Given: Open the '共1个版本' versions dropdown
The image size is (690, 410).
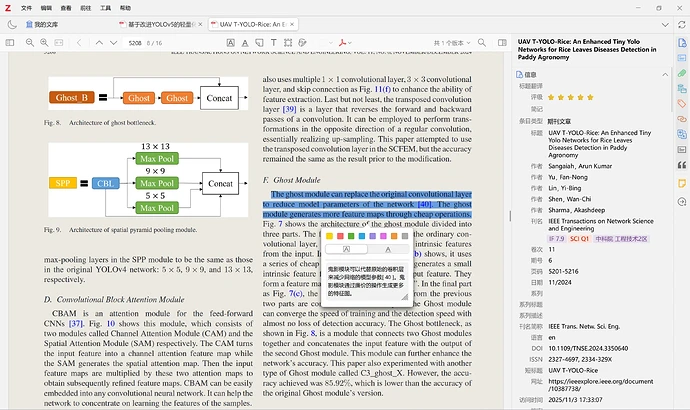Looking at the screenshot, I should 452,43.
